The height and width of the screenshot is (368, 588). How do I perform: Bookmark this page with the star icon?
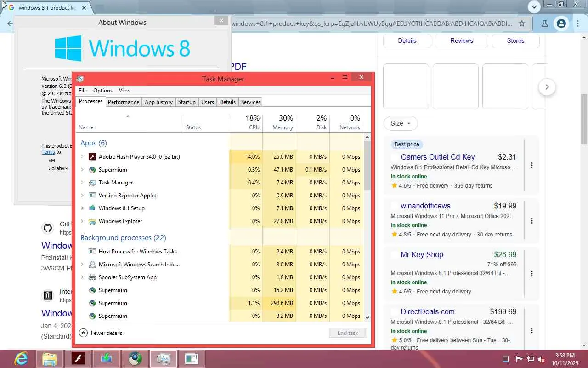tap(522, 23)
